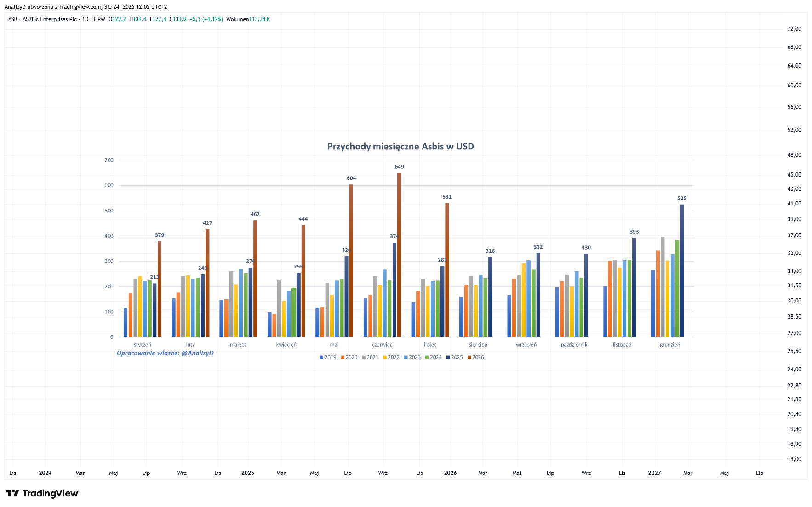The height and width of the screenshot is (507, 812).
Task: Click the 48,00 price scale value
Action: tap(794, 154)
